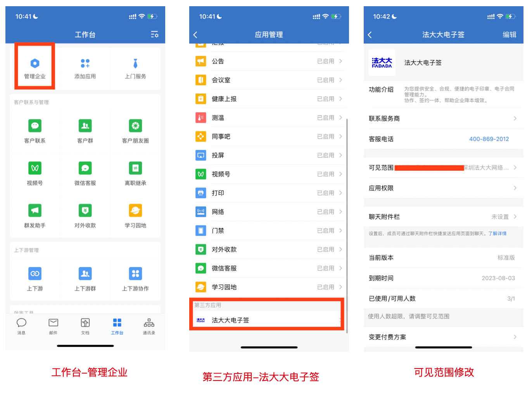Tap the 打印 app icon

coord(201,193)
